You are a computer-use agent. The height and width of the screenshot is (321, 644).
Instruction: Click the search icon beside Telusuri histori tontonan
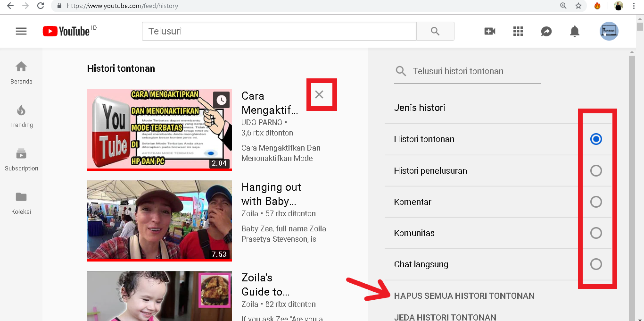coord(401,71)
